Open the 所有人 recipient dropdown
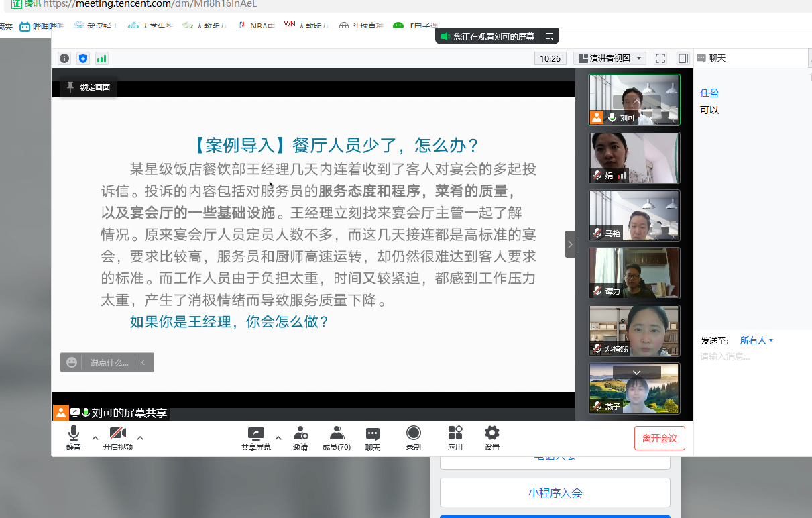The height and width of the screenshot is (518, 812). coord(756,340)
